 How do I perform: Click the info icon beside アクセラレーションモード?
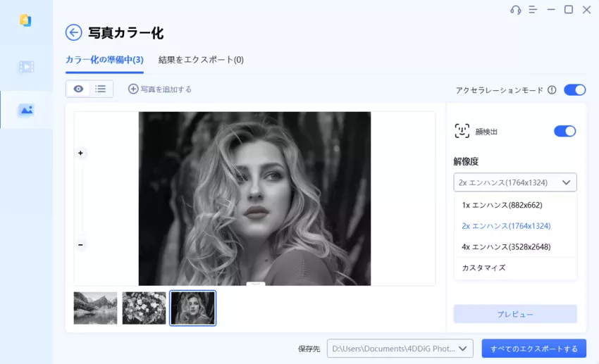[552, 90]
